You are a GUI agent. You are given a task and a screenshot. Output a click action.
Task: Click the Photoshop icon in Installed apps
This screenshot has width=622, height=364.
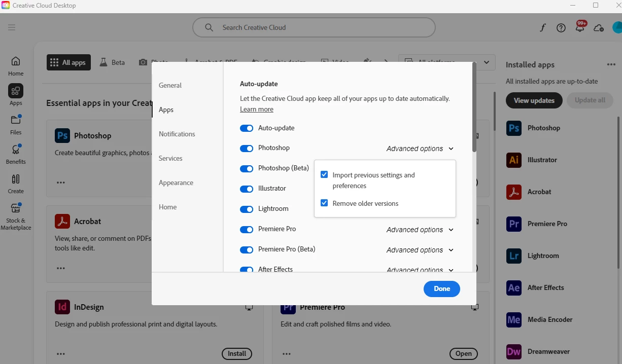click(514, 128)
